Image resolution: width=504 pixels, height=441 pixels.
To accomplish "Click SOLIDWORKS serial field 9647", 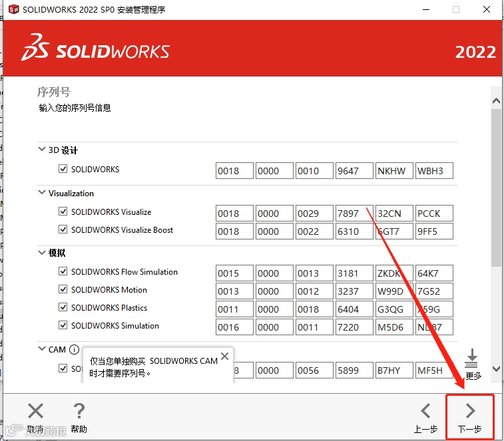I will coord(354,170).
